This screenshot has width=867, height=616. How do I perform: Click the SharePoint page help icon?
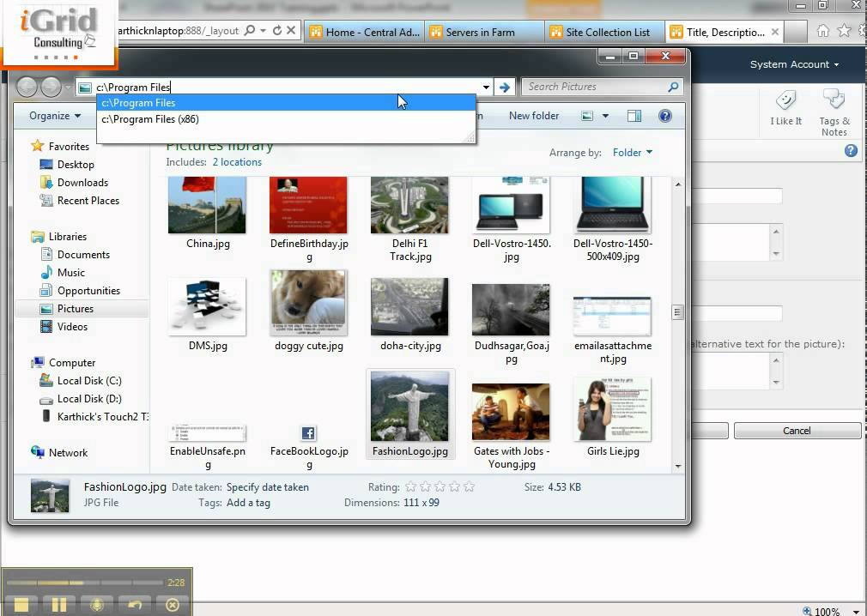click(x=851, y=150)
